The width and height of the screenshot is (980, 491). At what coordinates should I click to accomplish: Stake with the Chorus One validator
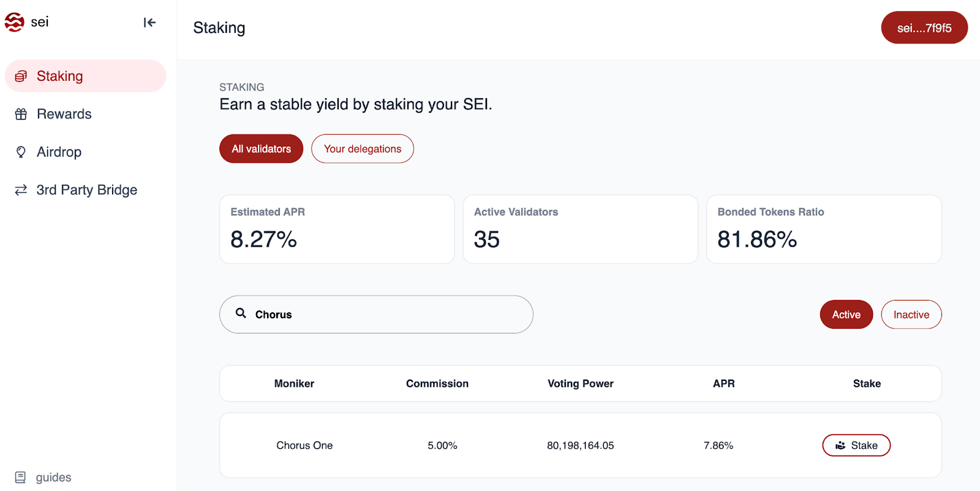point(856,446)
